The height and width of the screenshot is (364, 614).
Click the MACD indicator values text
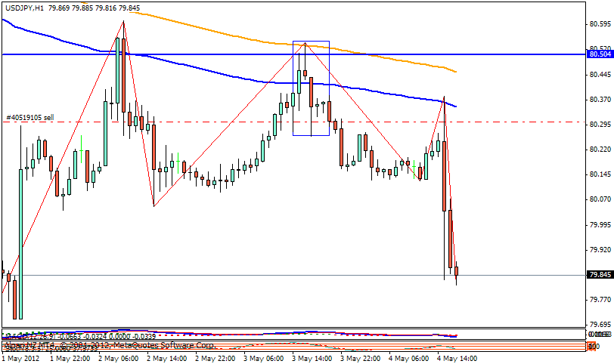click(80, 336)
